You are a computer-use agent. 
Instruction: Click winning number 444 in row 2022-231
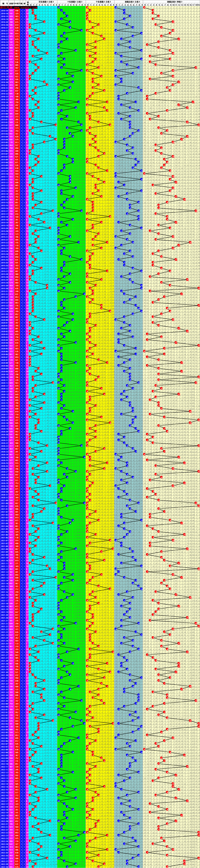click(x=17, y=836)
